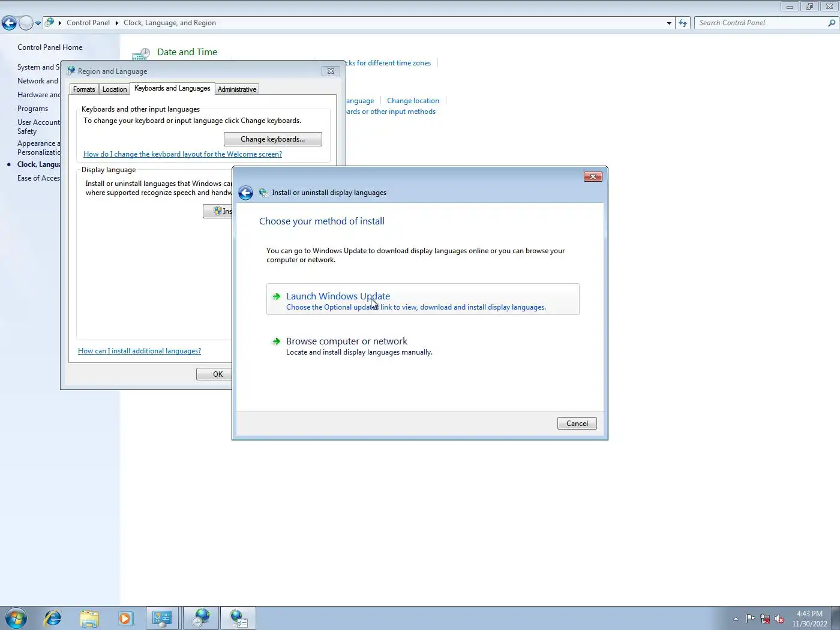Click the green arrow beside Browse computer or network
840x630 pixels.
276,341
